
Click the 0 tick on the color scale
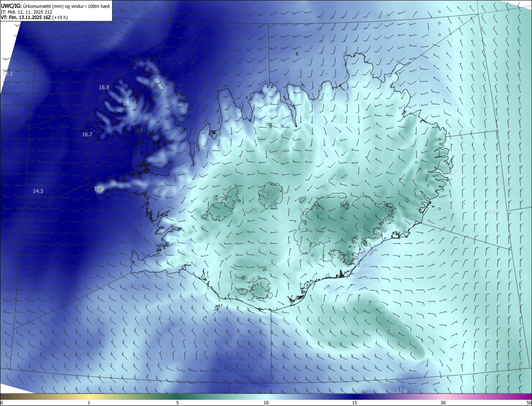click(1, 403)
